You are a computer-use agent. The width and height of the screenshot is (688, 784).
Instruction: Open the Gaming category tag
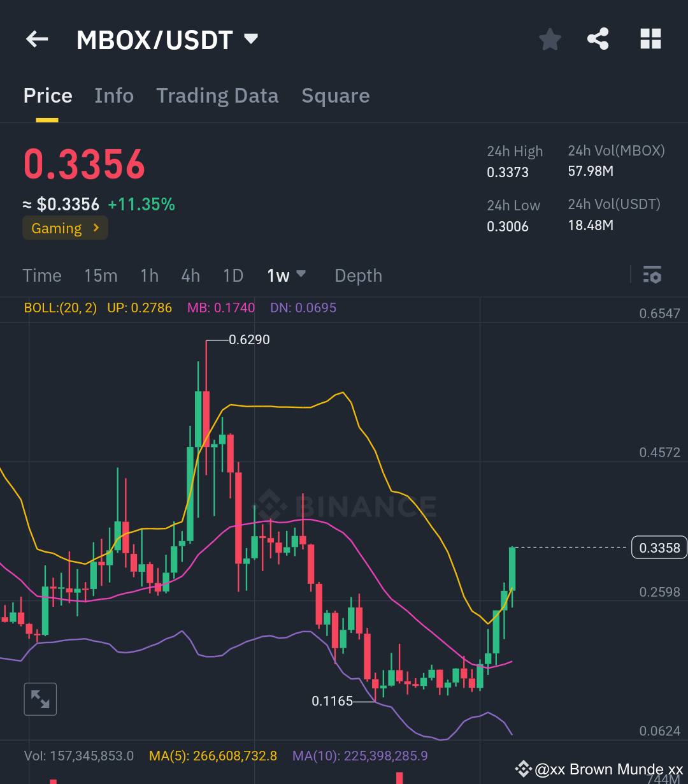(x=65, y=228)
